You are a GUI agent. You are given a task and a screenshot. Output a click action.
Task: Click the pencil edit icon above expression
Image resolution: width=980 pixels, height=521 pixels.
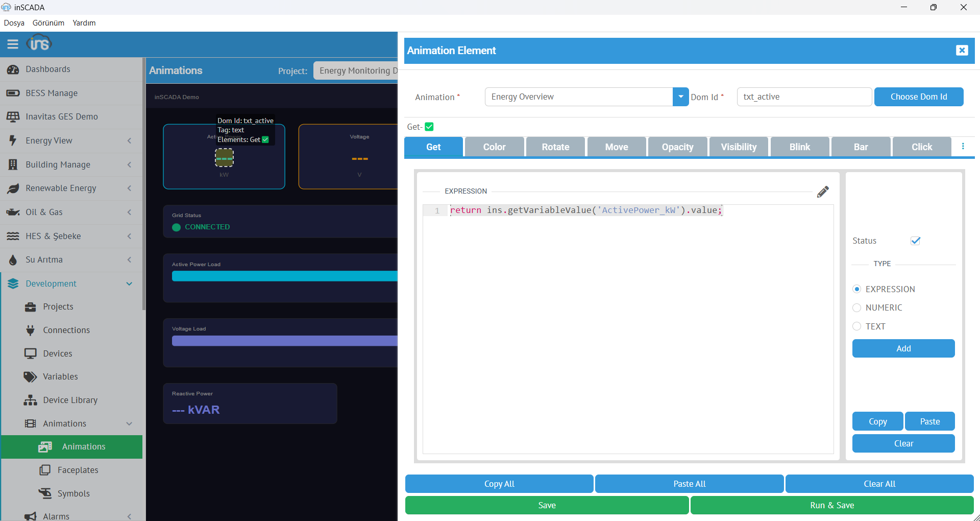tap(823, 192)
